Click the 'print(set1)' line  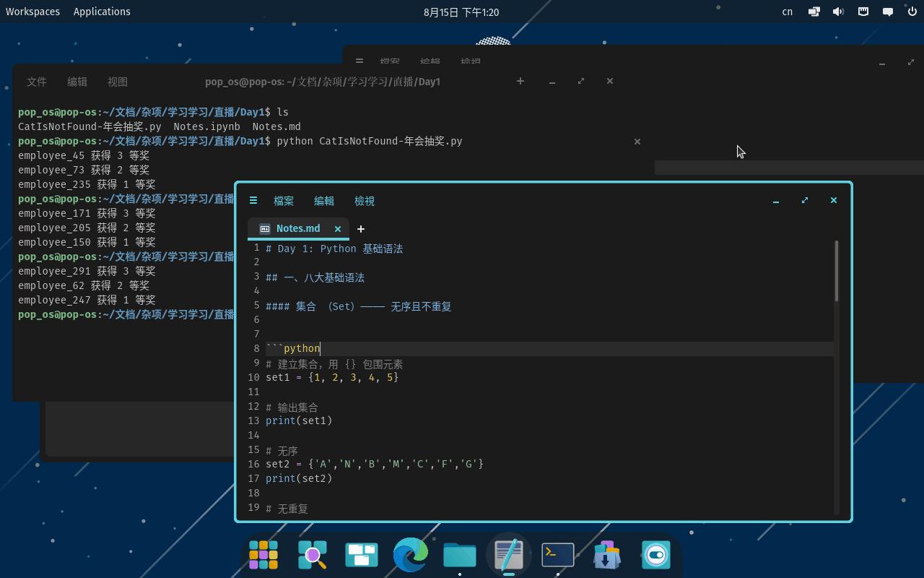click(299, 420)
